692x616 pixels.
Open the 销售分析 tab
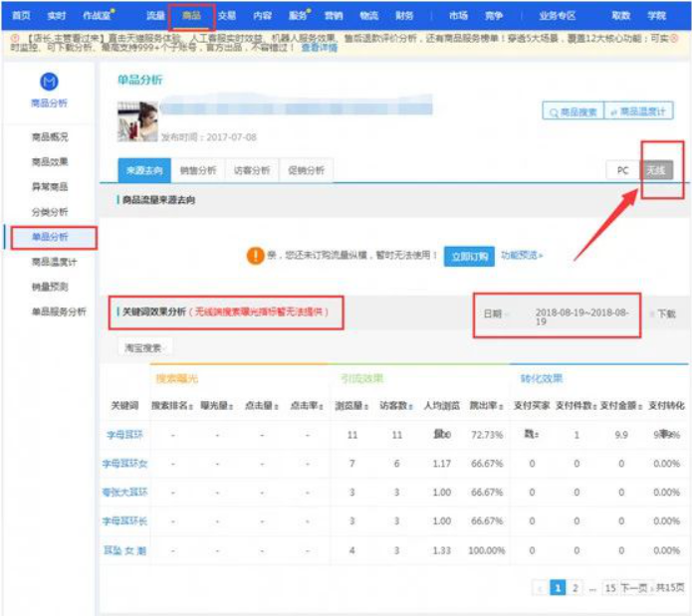(197, 170)
